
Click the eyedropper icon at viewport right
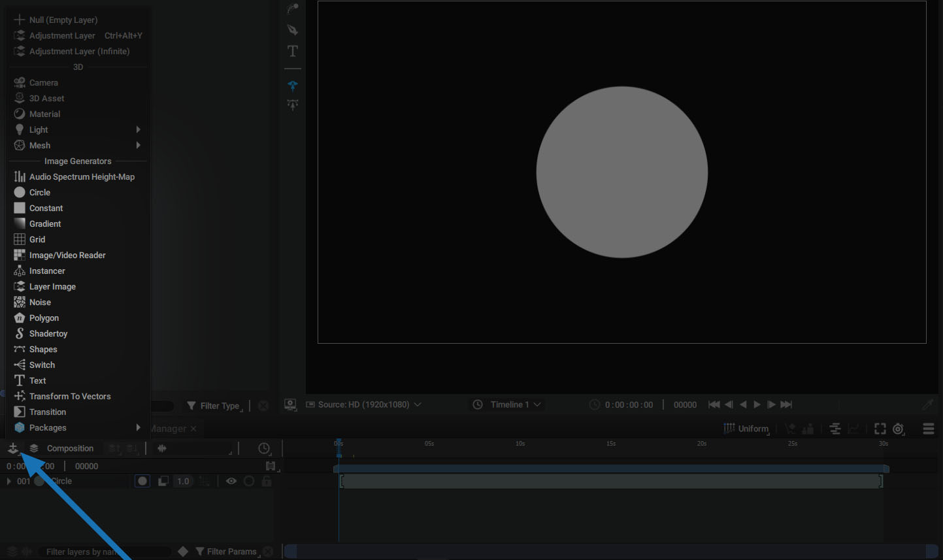pyautogui.click(x=927, y=404)
